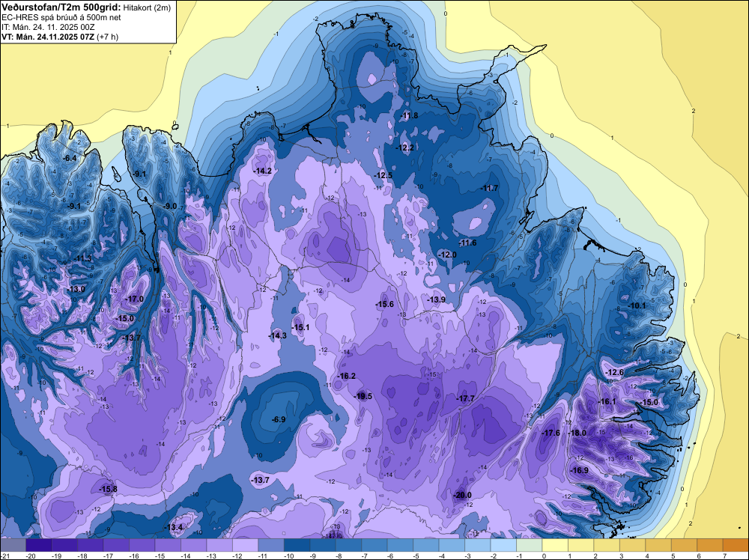
Task: Select the -11.6 temperature value
Action: tap(467, 243)
